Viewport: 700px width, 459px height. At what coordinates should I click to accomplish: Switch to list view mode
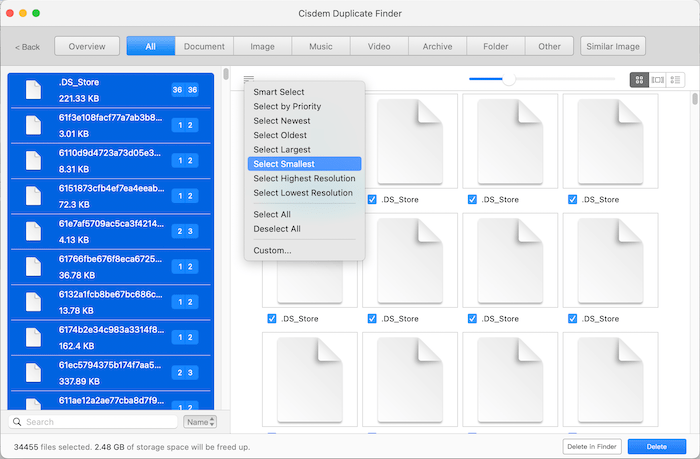pyautogui.click(x=676, y=79)
